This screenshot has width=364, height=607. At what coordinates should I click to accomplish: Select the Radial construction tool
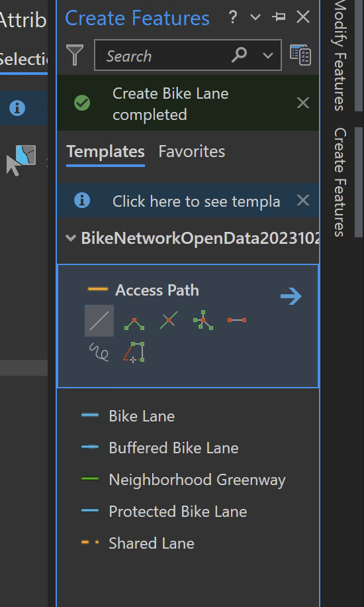click(203, 320)
